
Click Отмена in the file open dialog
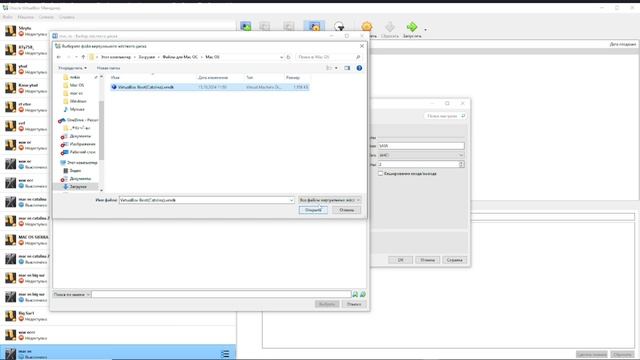coord(347,210)
